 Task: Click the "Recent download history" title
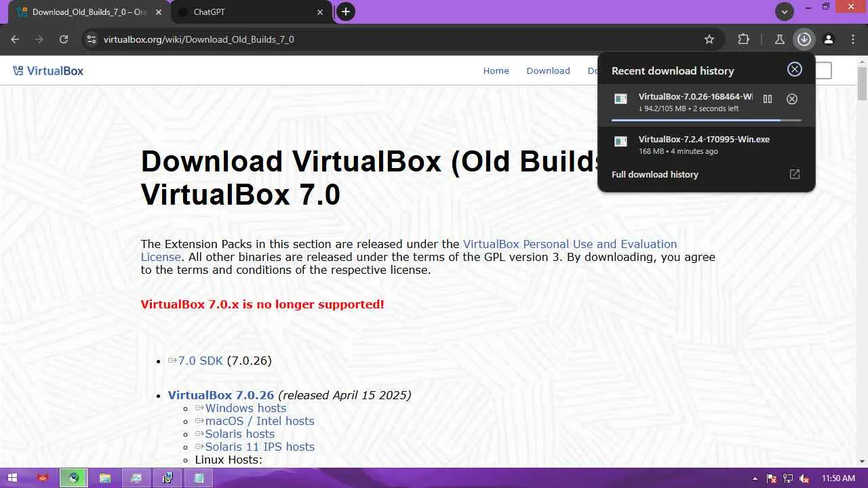pyautogui.click(x=673, y=70)
